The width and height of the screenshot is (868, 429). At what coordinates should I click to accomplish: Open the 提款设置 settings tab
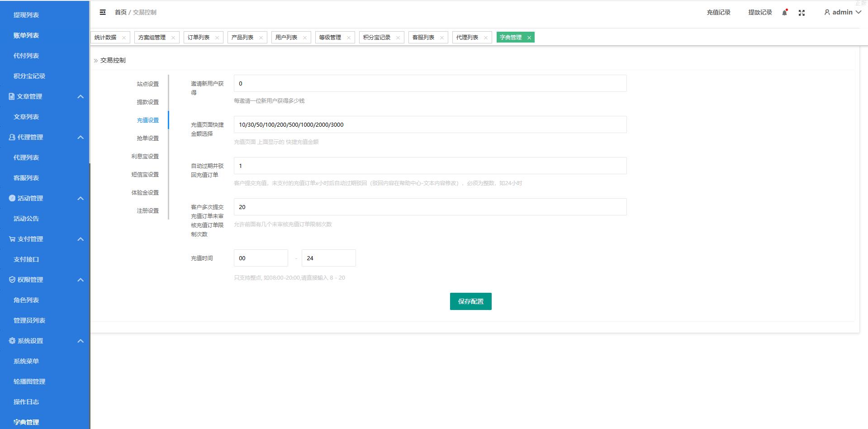click(x=147, y=102)
